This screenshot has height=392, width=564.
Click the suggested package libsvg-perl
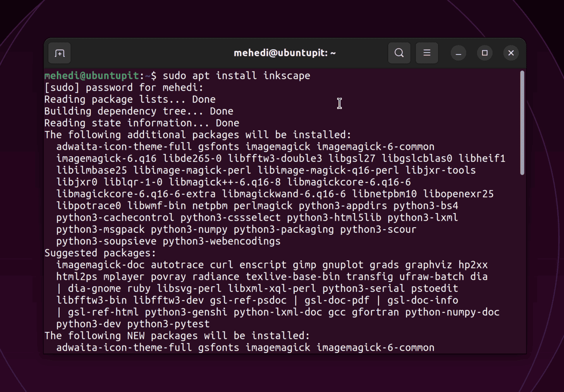tap(189, 288)
